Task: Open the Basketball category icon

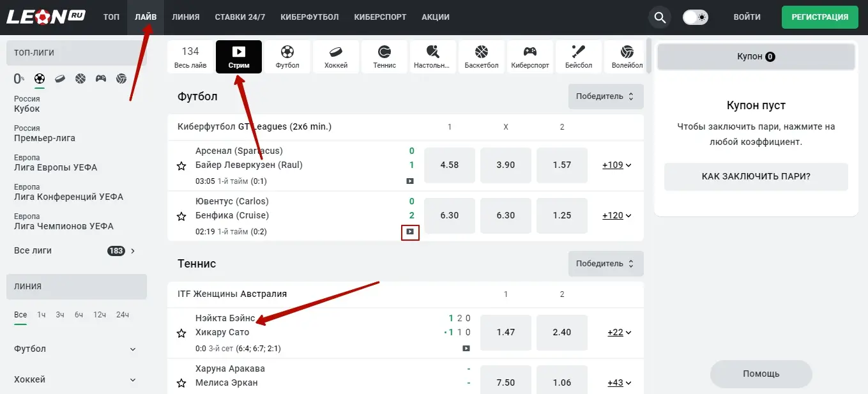Action: coord(482,56)
